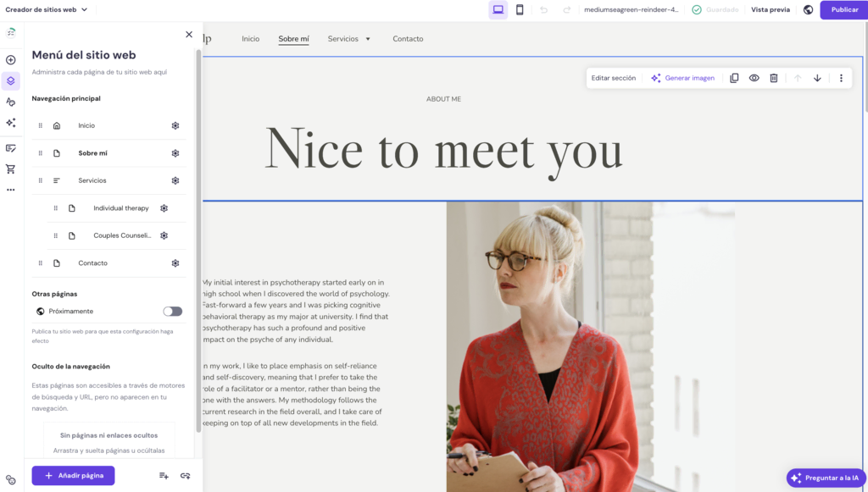Click the Contacto link in the site header
868x492 pixels.
pyautogui.click(x=408, y=39)
